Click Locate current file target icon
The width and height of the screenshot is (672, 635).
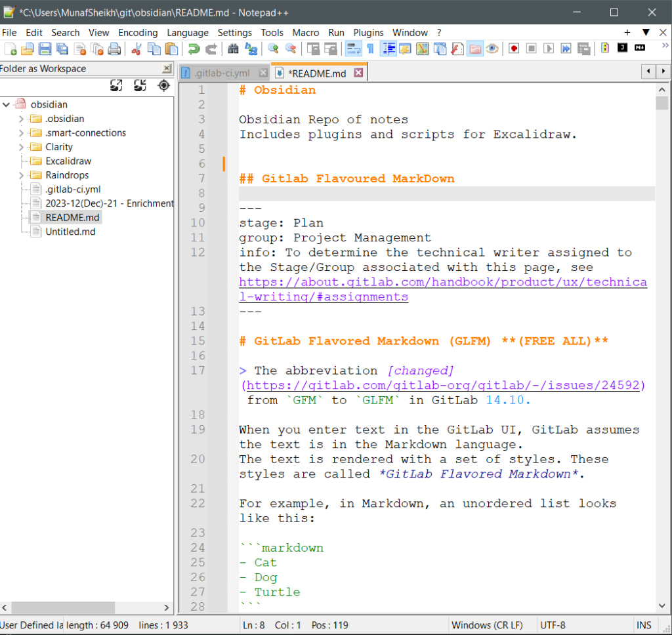(x=163, y=86)
